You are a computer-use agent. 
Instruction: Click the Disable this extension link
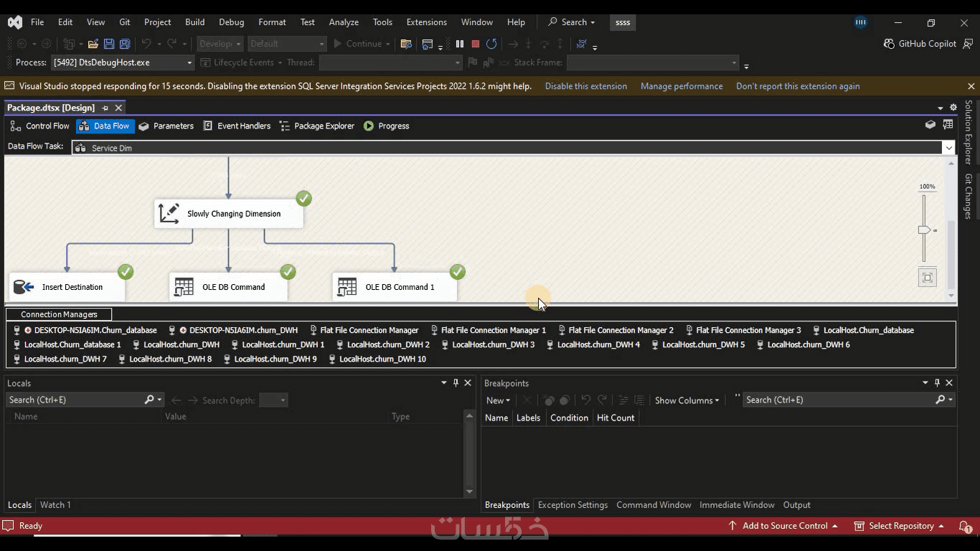(x=586, y=86)
